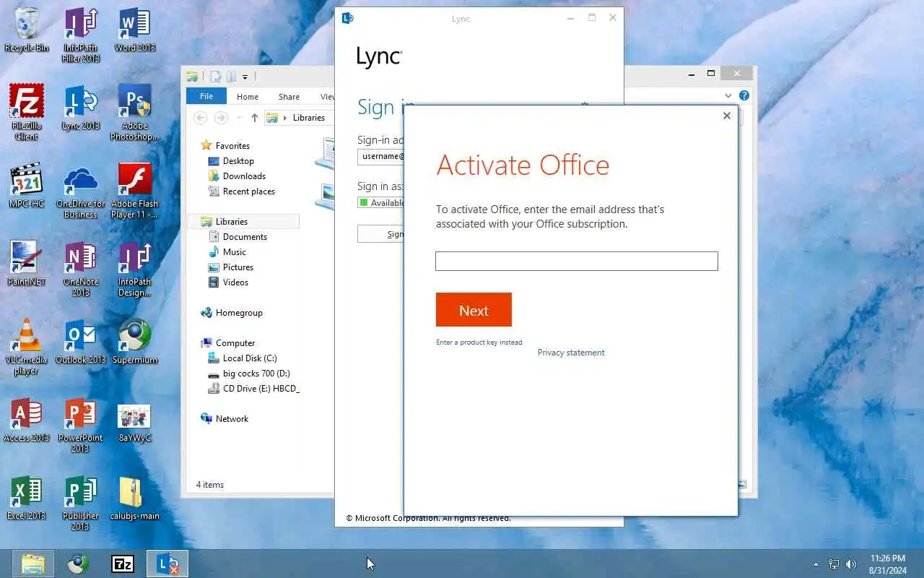924x578 pixels.
Task: Click the volume speaker tray icon
Action: coord(851,564)
